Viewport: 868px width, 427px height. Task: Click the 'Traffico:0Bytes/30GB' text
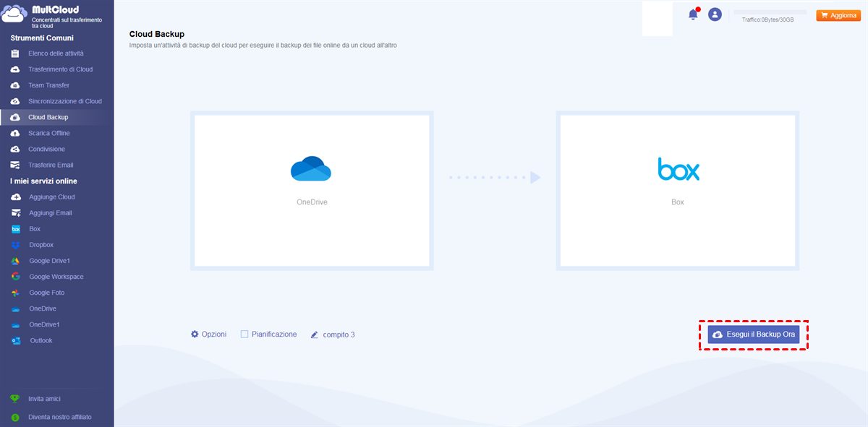[x=767, y=20]
